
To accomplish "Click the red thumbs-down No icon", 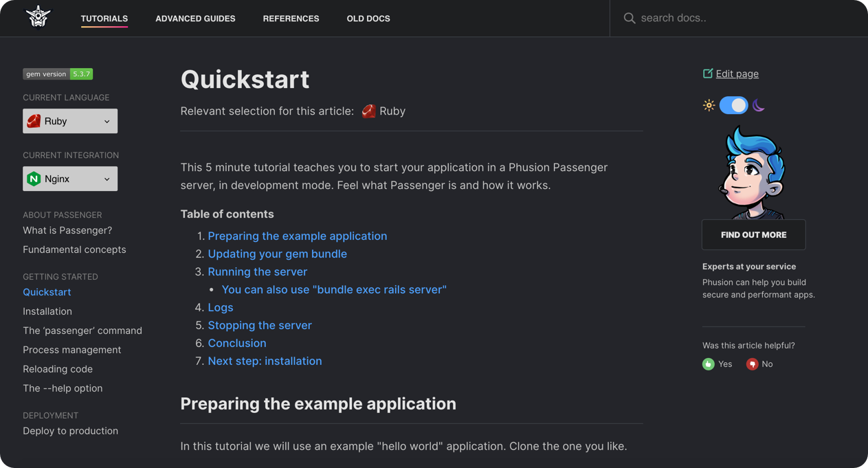I will click(x=752, y=364).
